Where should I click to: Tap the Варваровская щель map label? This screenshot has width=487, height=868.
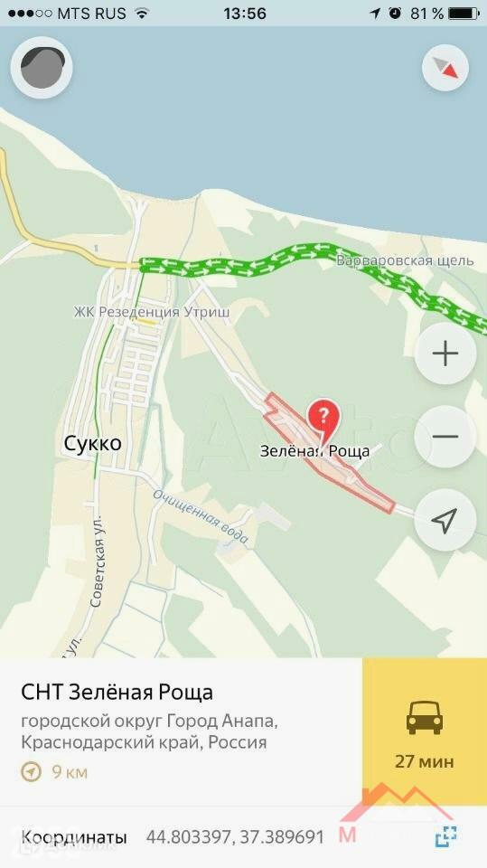pos(405,260)
